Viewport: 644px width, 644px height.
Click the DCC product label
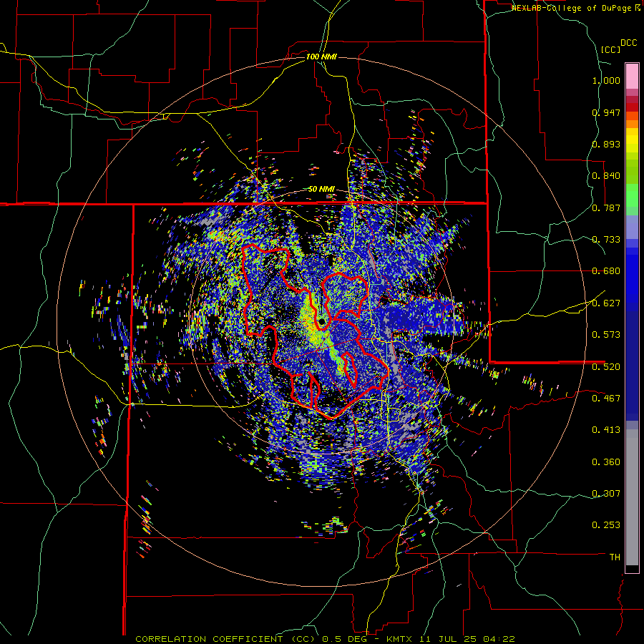629,43
